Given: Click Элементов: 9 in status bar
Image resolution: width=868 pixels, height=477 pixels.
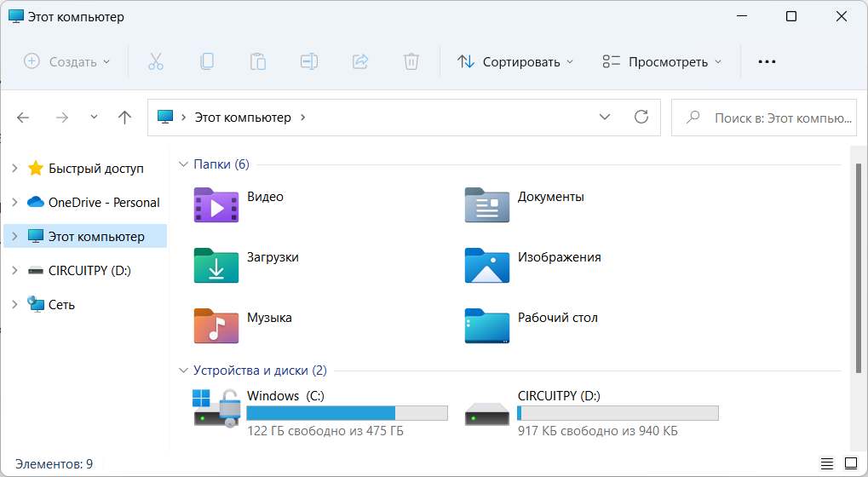Looking at the screenshot, I should click(55, 463).
